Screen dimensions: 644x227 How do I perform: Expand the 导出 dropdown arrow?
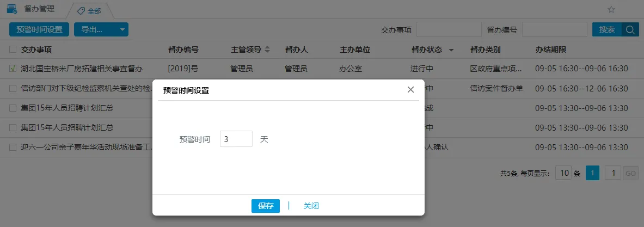pyautogui.click(x=122, y=29)
